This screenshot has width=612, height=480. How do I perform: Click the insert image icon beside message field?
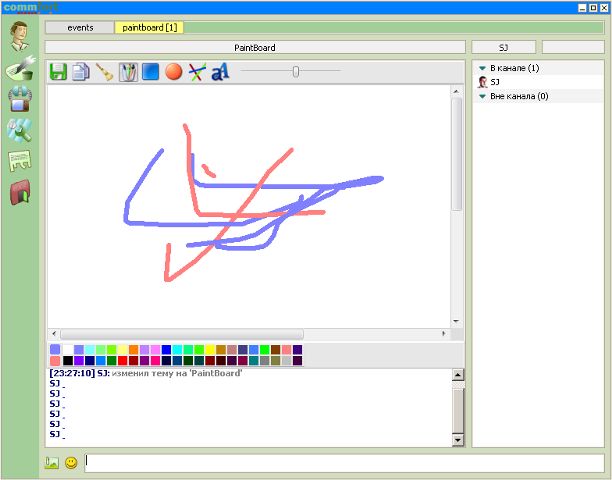click(x=52, y=463)
